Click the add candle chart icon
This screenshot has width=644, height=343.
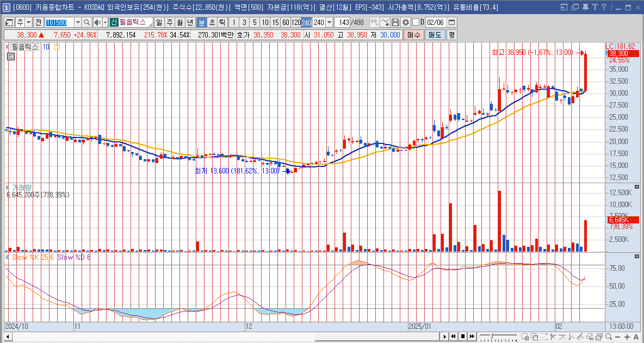(374, 22)
